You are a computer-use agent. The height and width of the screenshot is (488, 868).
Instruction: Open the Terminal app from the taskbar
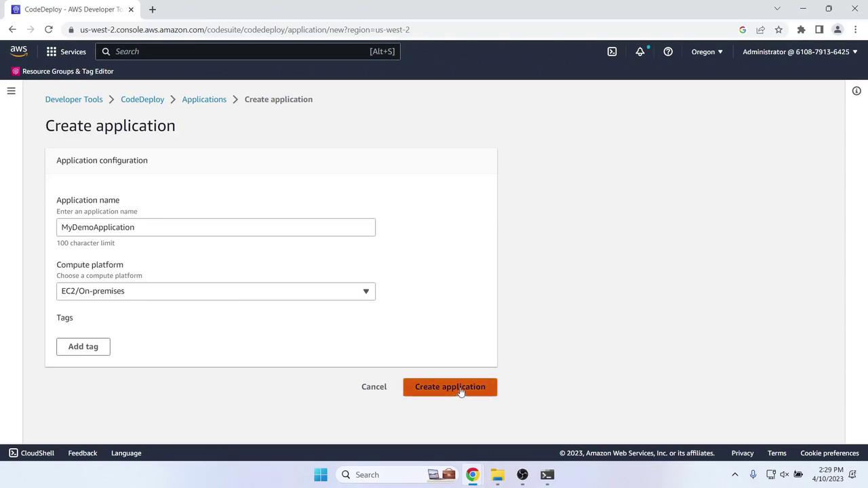pos(547,474)
